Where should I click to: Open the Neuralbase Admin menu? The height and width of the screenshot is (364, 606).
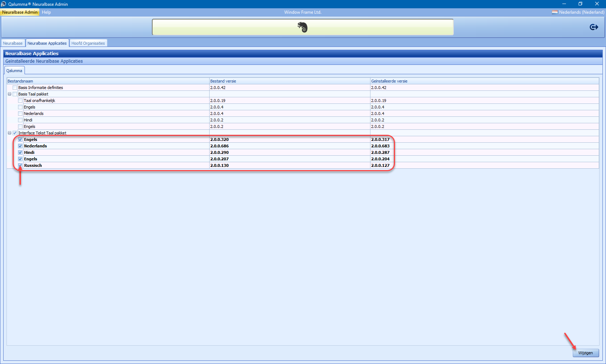[20, 12]
